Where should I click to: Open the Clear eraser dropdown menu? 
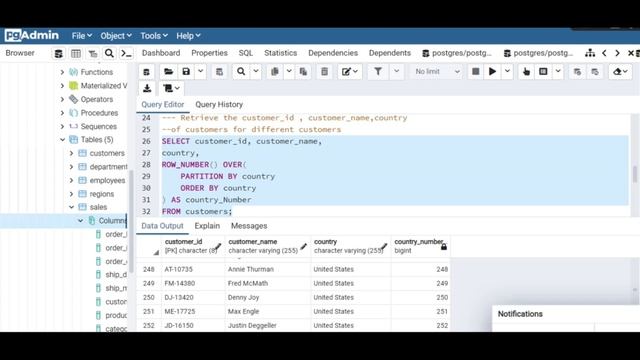620,72
